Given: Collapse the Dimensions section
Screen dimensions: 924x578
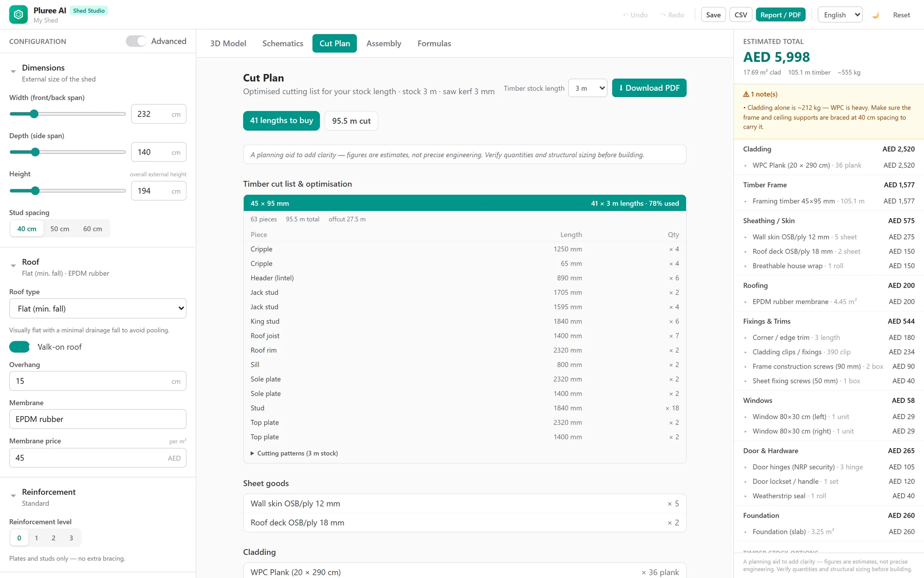Looking at the screenshot, I should 13,71.
